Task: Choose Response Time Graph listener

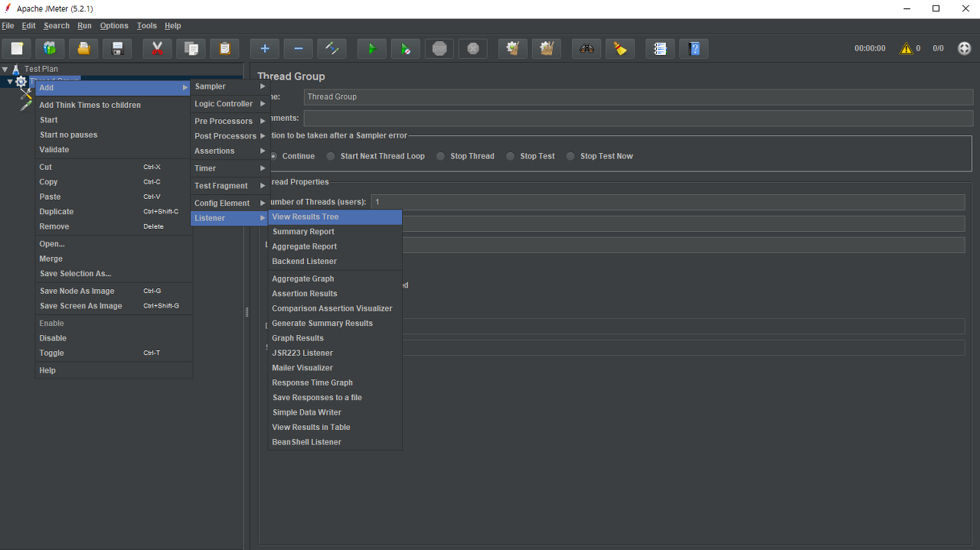Action: click(335, 382)
